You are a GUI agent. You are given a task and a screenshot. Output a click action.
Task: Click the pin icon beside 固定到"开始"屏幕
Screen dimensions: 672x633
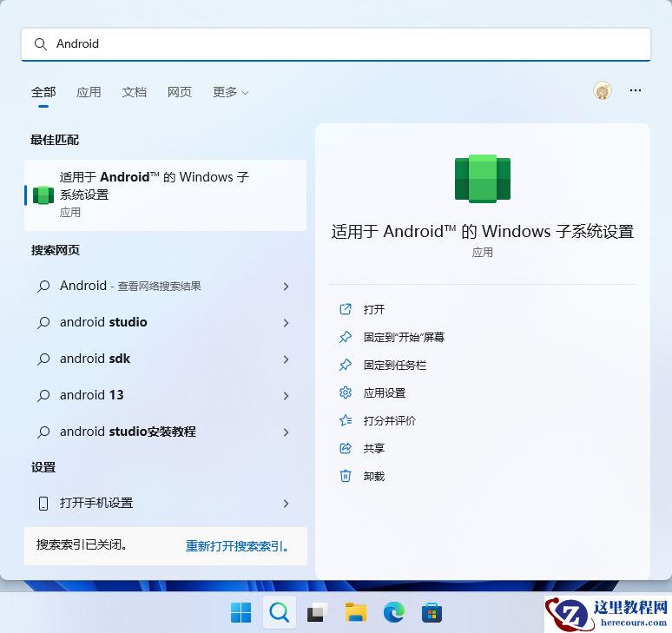[345, 337]
